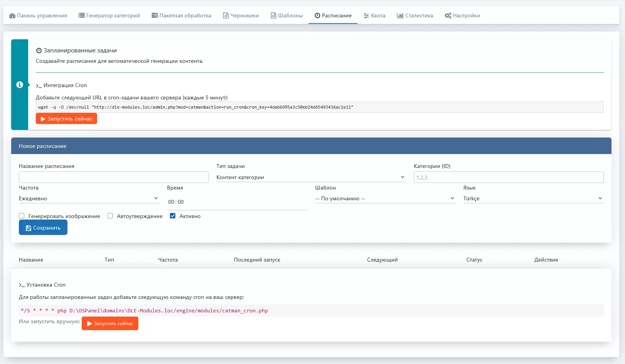Check the Автоутверждение checkbox
Screen dimensions: 625x364
110,216
